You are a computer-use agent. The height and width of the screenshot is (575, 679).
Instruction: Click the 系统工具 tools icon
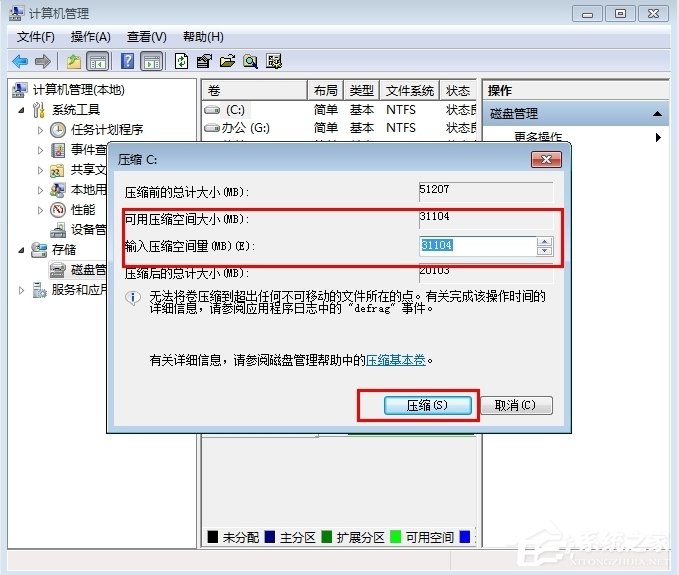click(x=39, y=110)
